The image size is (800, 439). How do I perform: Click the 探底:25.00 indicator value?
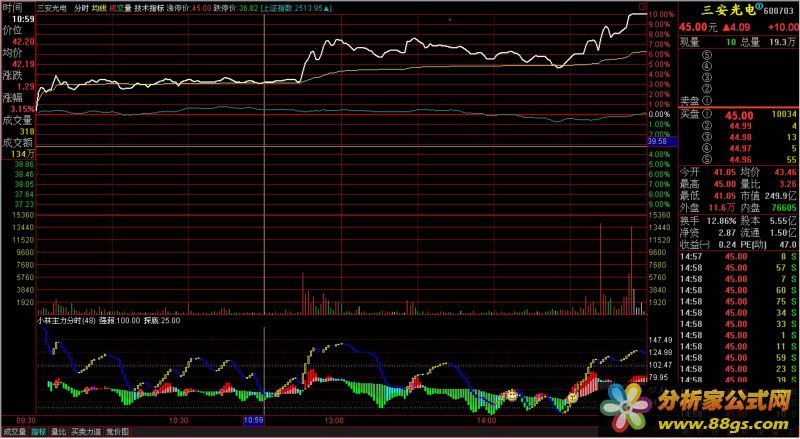pyautogui.click(x=162, y=321)
